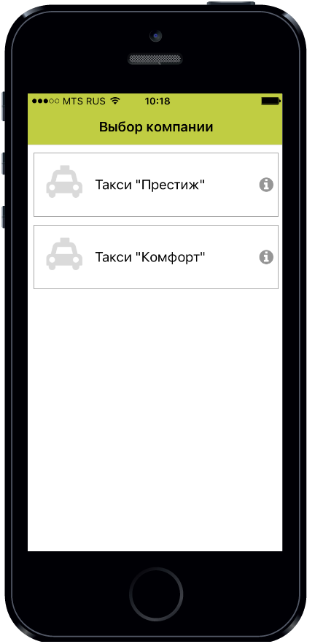Click blank white area below company list
Viewport: 315px width, 644px height.
[155, 419]
